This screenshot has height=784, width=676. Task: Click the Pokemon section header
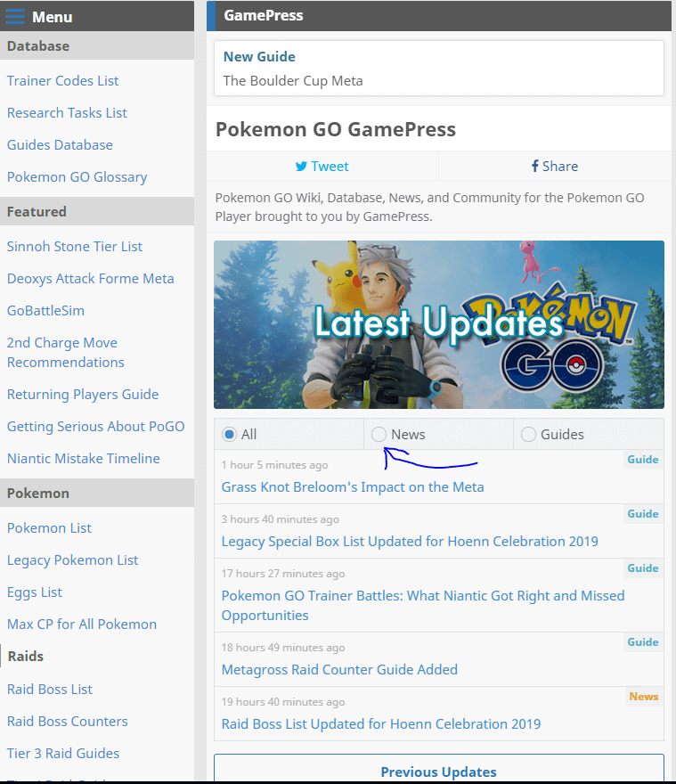tap(97, 493)
